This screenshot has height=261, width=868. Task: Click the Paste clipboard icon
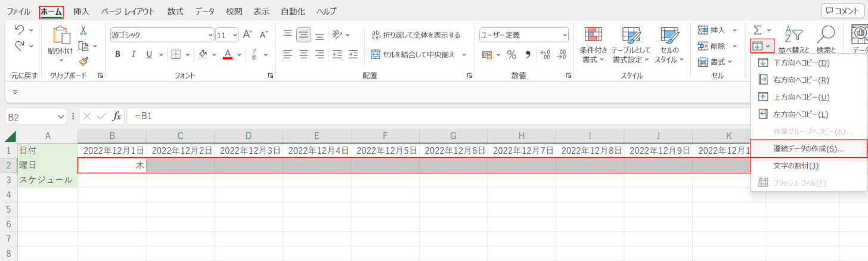[x=61, y=36]
